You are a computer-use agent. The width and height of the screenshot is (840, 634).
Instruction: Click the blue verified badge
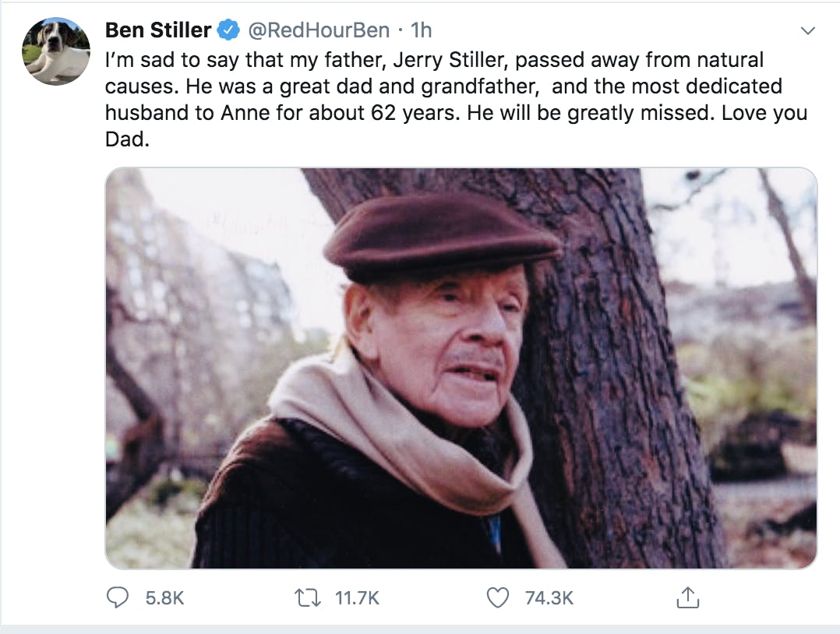click(228, 31)
